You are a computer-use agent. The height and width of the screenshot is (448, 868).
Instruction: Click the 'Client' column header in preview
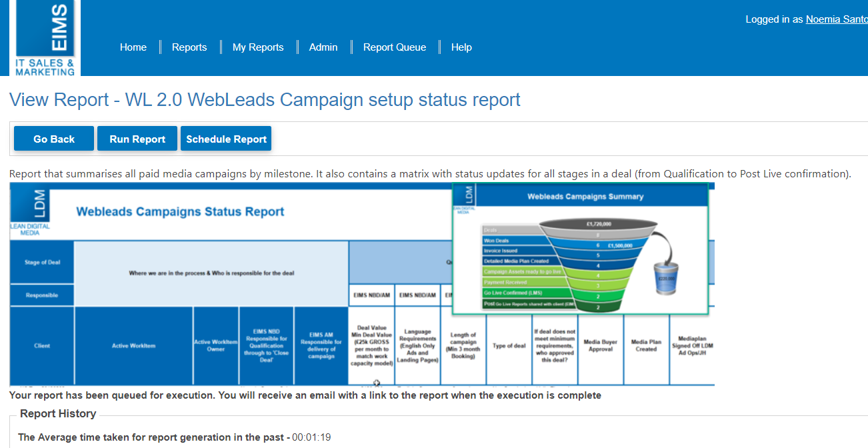coord(42,345)
